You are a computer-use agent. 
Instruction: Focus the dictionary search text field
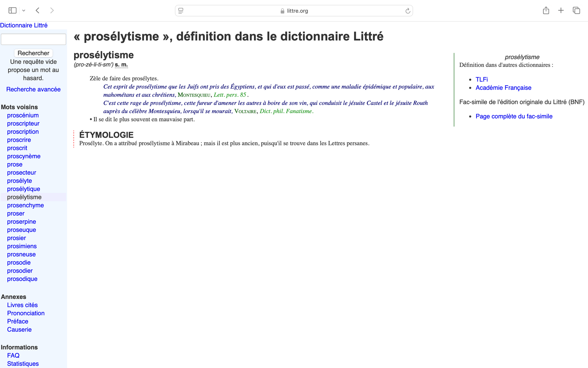(x=33, y=39)
